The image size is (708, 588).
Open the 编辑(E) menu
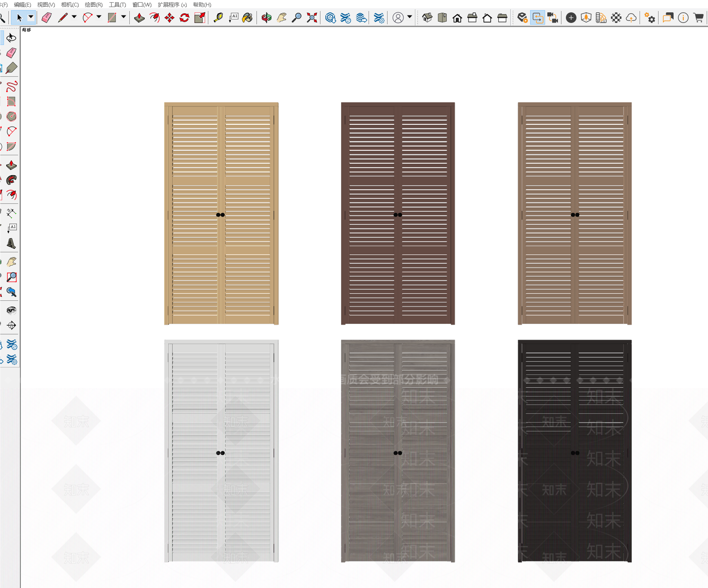[23, 4]
